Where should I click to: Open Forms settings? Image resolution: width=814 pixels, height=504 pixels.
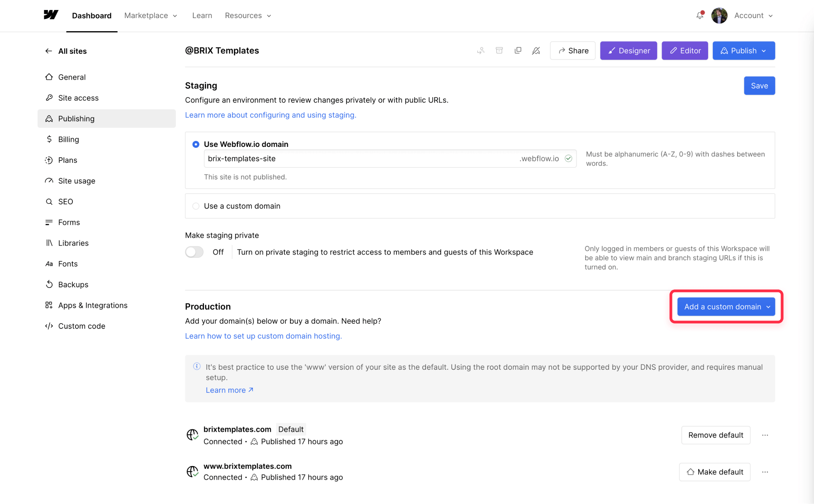107,222
